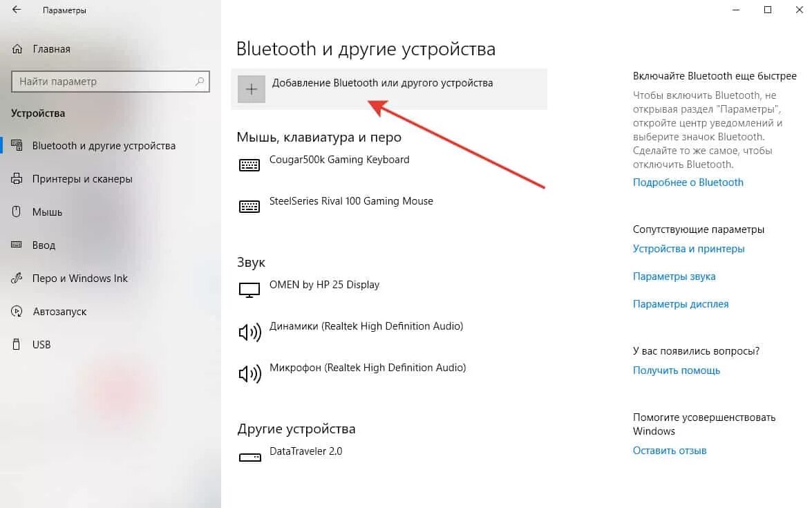Click the plus icon to add Bluetooth device
The width and height of the screenshot is (812, 508).
[x=251, y=89]
